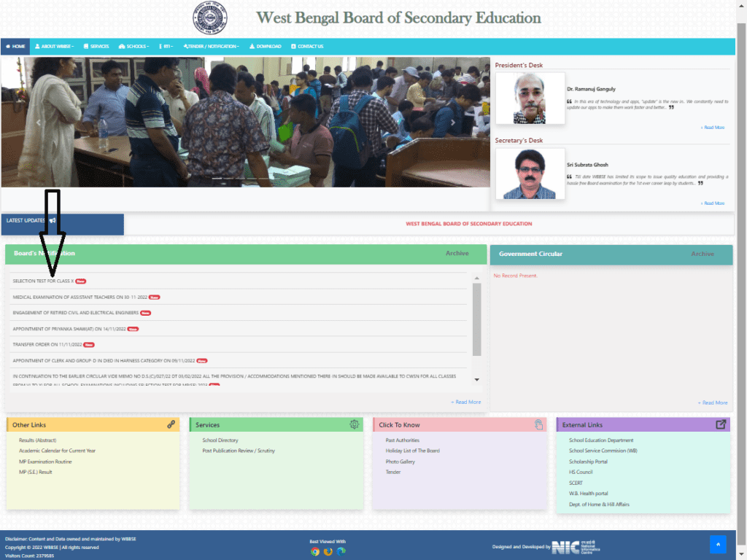Click the Firefox browser icon in footer
The height and width of the screenshot is (560, 747).
pyautogui.click(x=328, y=551)
